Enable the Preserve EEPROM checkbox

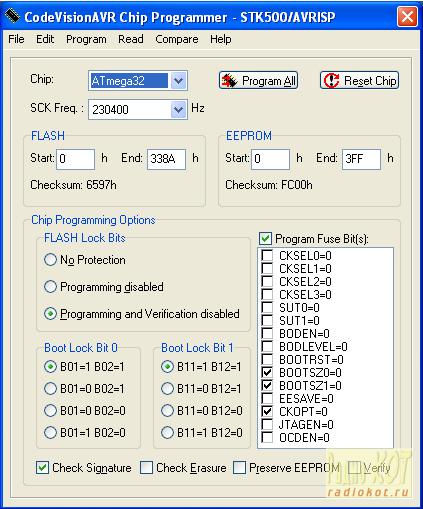point(239,468)
